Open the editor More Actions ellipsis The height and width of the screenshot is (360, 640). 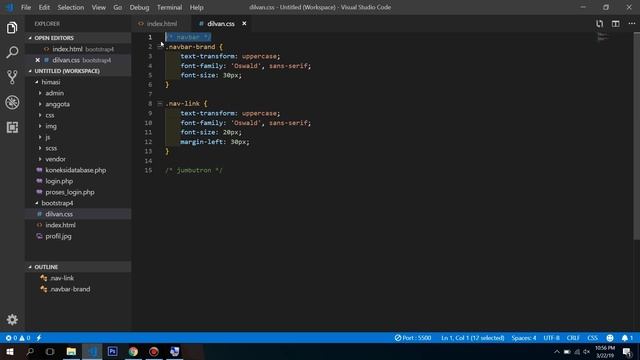pyautogui.click(x=632, y=24)
